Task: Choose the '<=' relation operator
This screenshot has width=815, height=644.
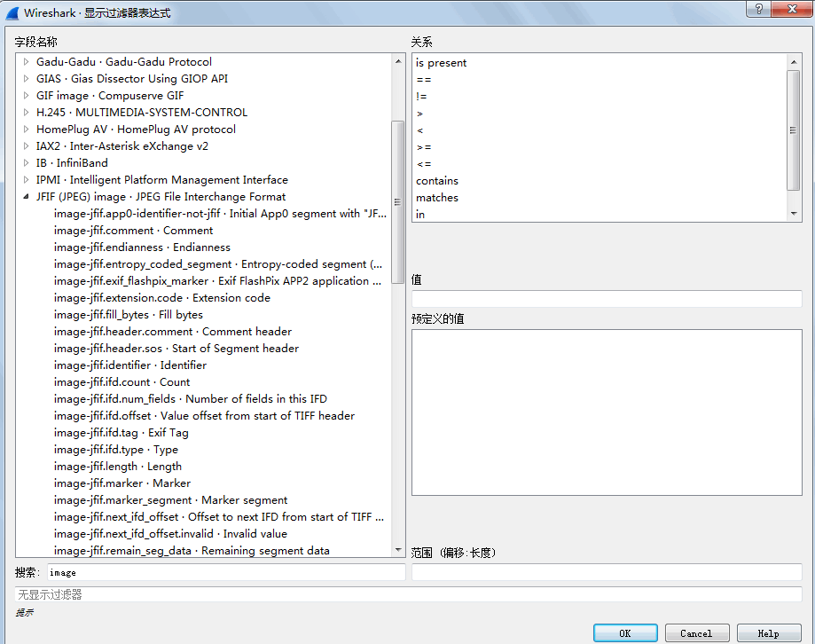Action: coord(424,164)
